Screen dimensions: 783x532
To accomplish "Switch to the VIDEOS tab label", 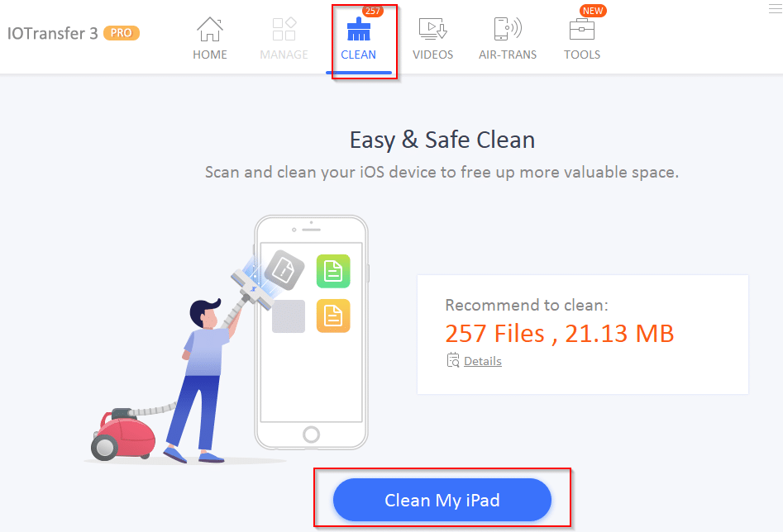I will click(x=433, y=55).
